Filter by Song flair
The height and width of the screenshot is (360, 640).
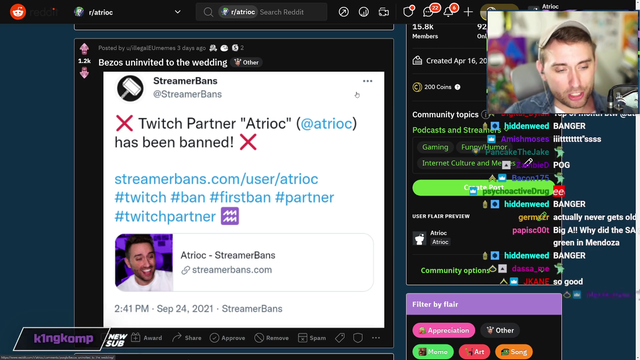tap(513, 351)
